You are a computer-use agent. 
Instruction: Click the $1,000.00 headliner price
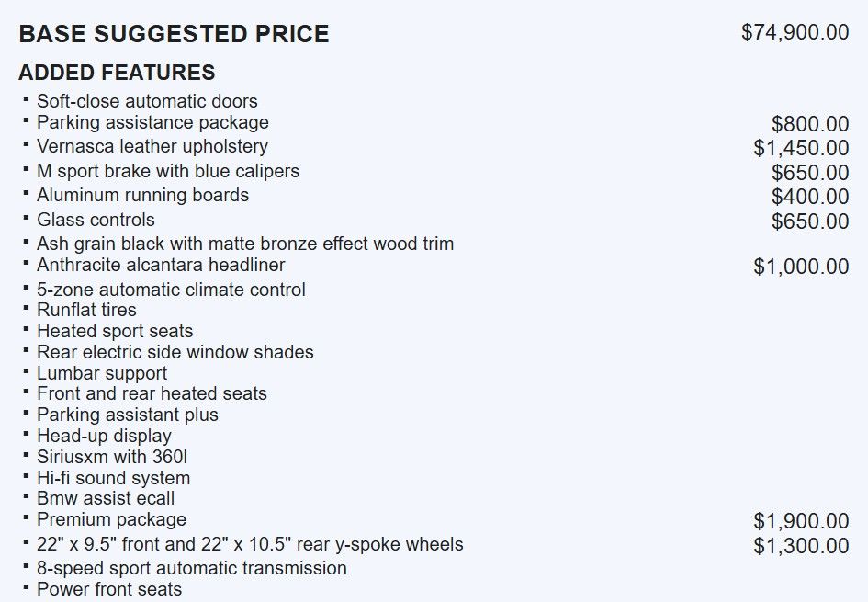(801, 267)
